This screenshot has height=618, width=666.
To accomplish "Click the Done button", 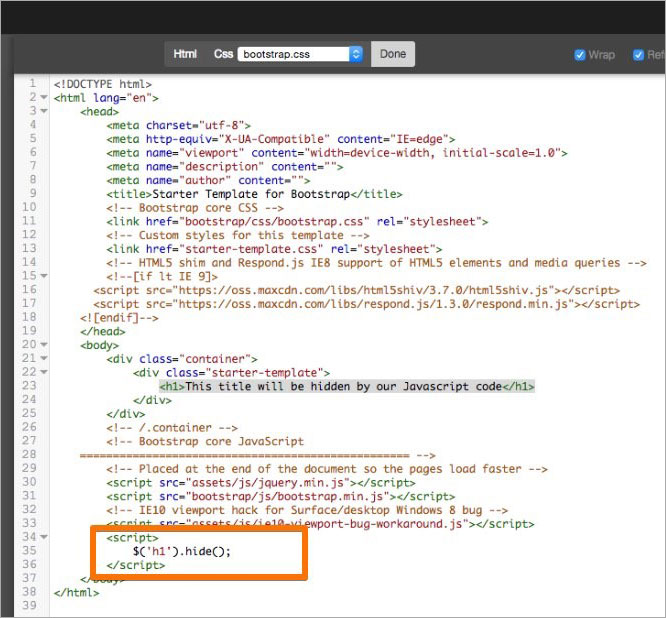I will point(393,54).
